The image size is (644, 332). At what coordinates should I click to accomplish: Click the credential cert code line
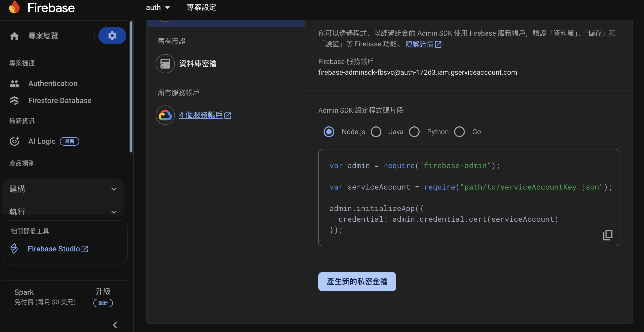coord(448,219)
